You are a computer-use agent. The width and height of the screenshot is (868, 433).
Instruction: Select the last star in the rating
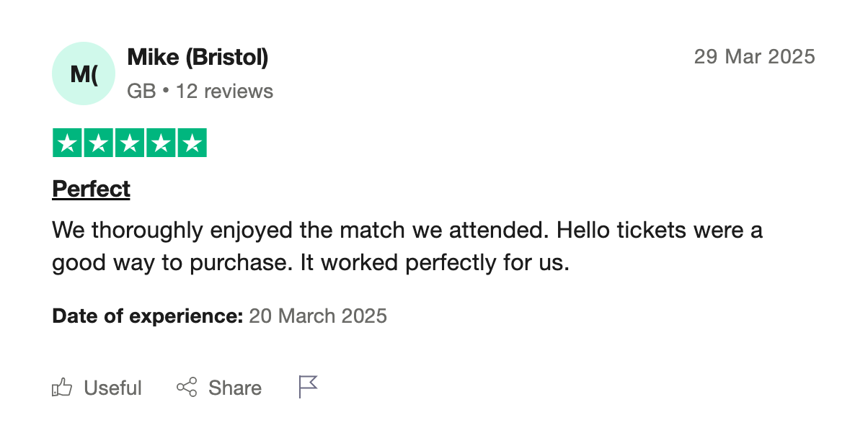(x=192, y=142)
